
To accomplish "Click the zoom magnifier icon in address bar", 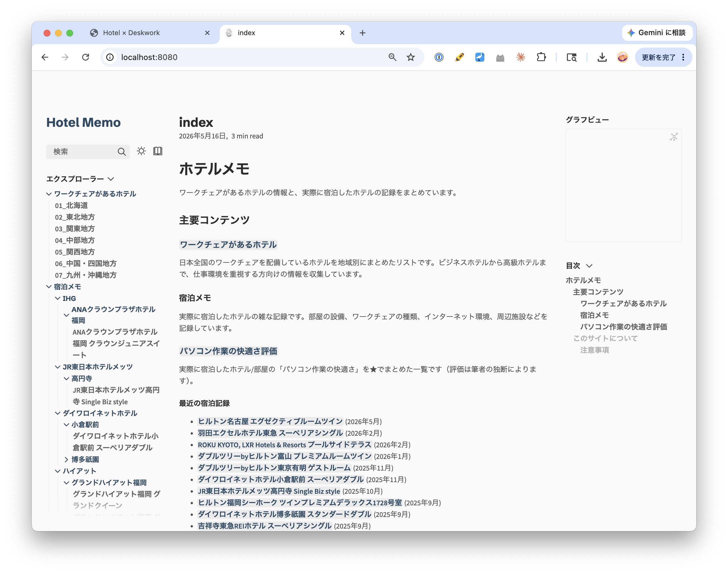I will point(392,57).
